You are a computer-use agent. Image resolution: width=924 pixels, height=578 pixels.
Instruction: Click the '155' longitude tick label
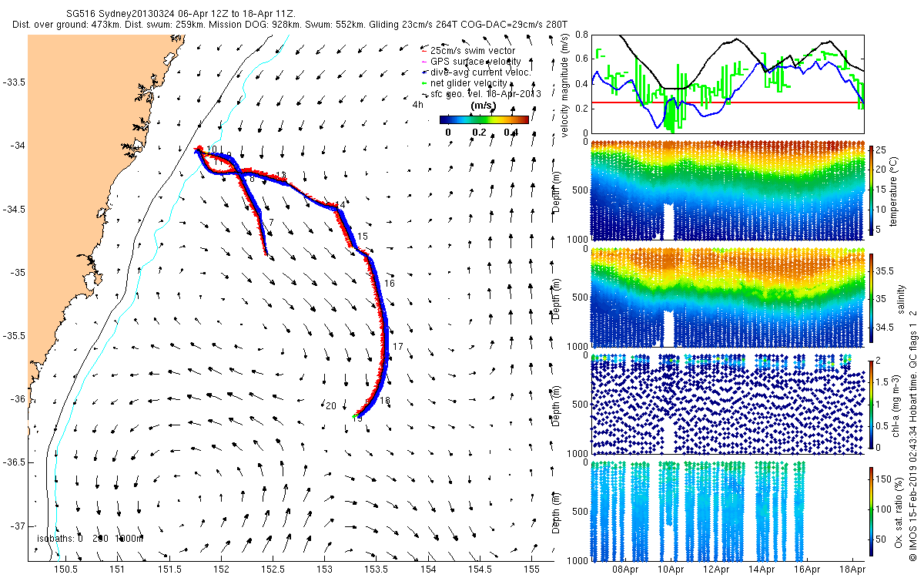click(531, 569)
